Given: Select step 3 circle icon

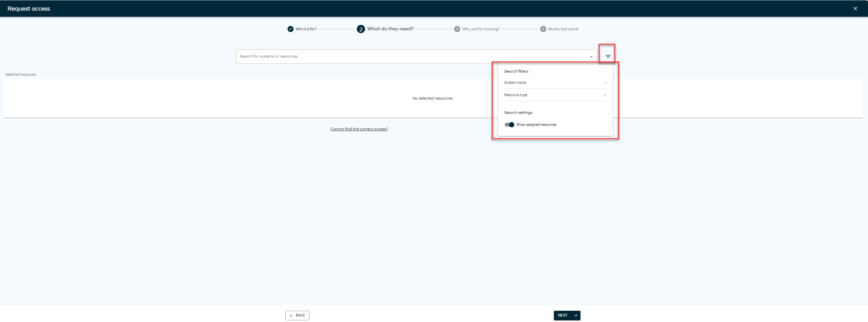Looking at the screenshot, I should pos(457,29).
